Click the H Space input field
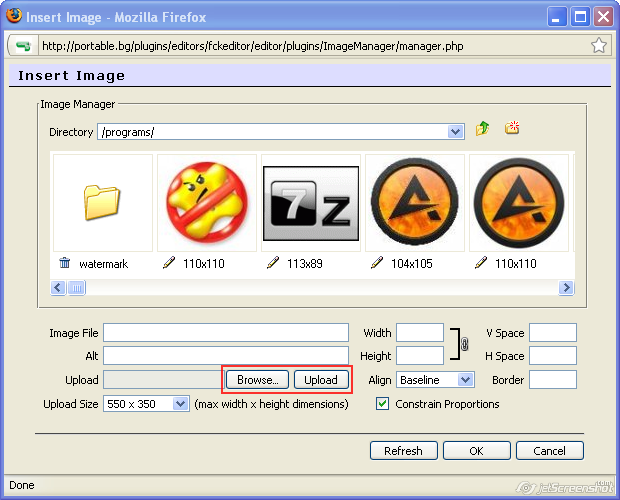Viewport: 620px width, 500px height. (553, 356)
